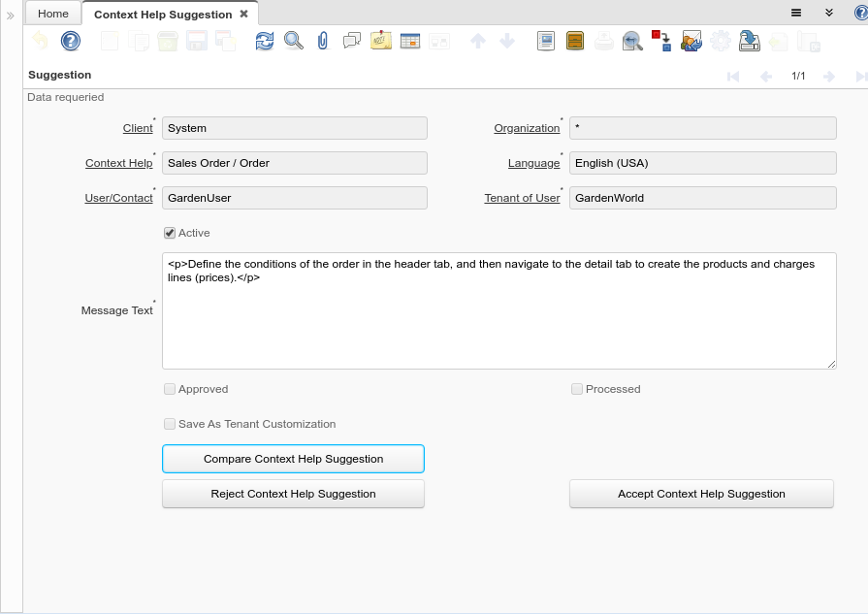Click the paperclip Attachment icon
Screen dimensions: 868x614
coord(323,41)
